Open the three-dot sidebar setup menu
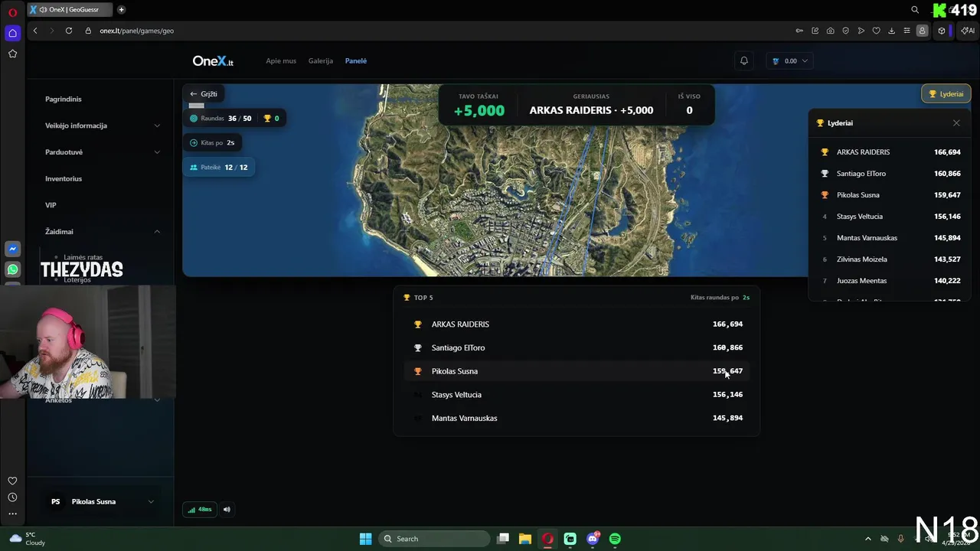Viewport: 980px width, 551px height. 12,514
